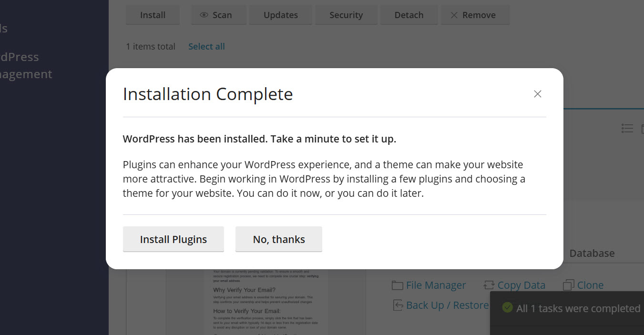Open the File Manager link
This screenshot has width=644, height=335.
pyautogui.click(x=436, y=285)
